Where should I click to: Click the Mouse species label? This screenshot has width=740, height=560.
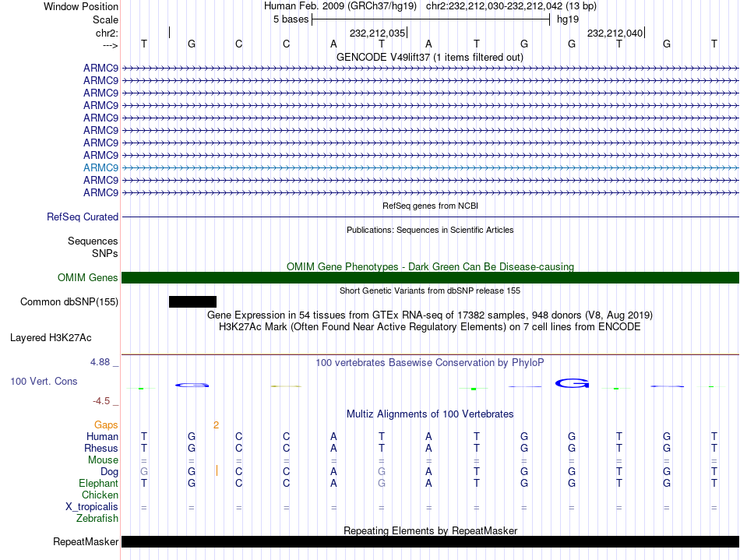point(103,460)
